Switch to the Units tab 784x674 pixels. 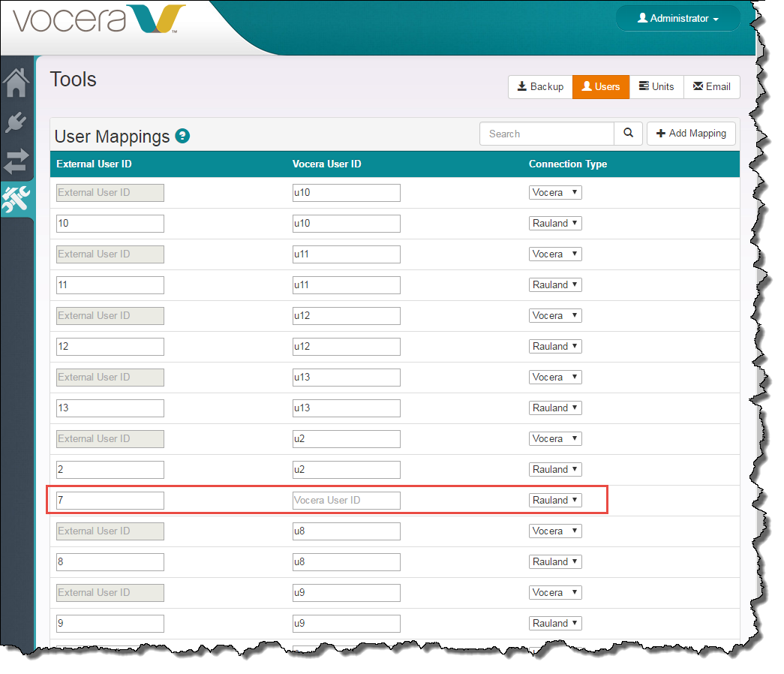(x=656, y=86)
